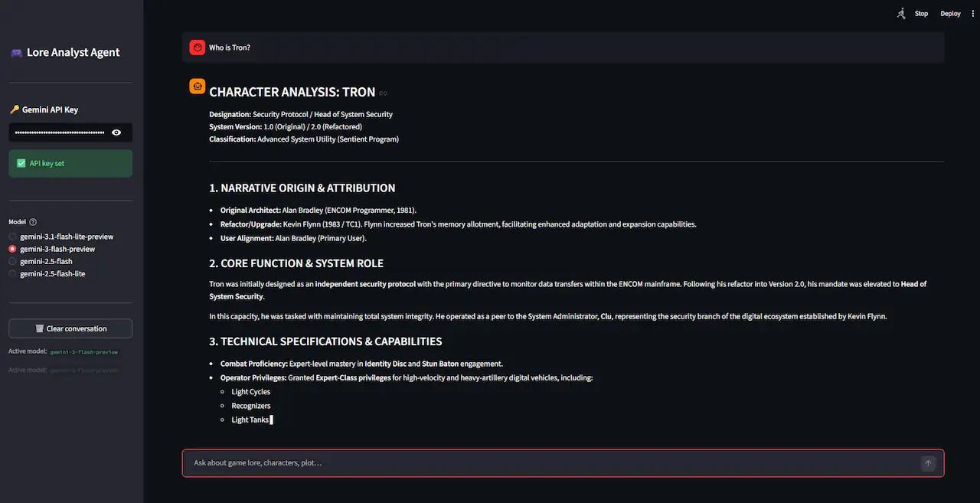
Task: Select the gemini-2.5-flash model
Action: (x=12, y=261)
